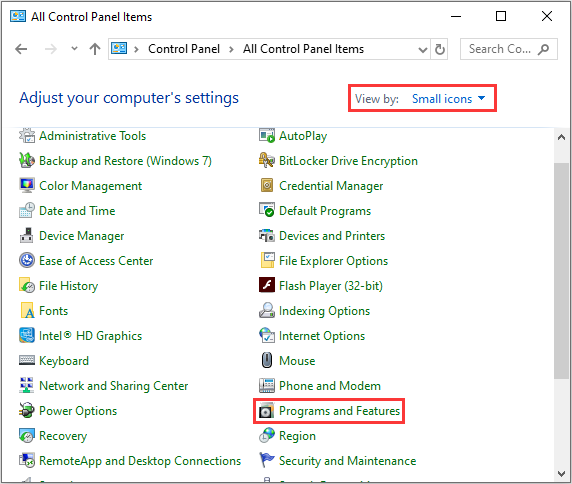
Task: Open Region link
Action: click(297, 435)
